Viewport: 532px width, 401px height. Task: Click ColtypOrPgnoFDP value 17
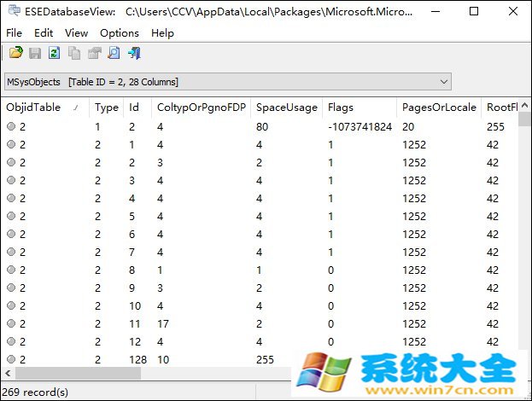tap(163, 323)
